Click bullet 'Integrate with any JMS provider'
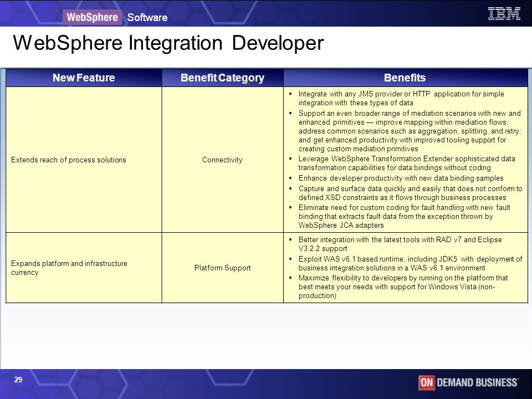The width and height of the screenshot is (532, 399). [401, 99]
